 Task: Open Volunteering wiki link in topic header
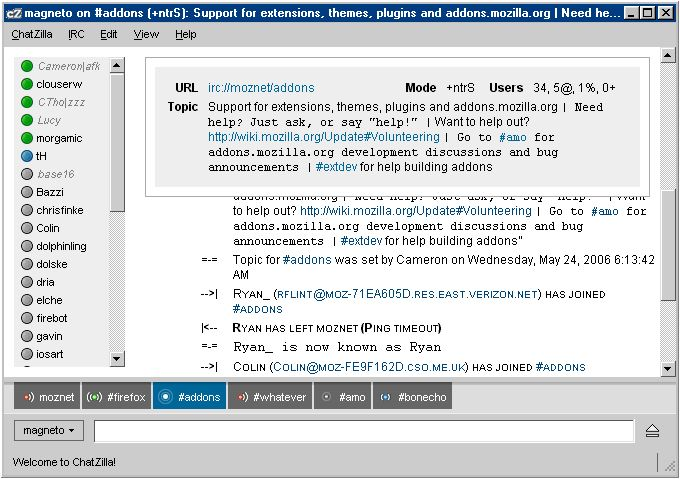[324, 137]
